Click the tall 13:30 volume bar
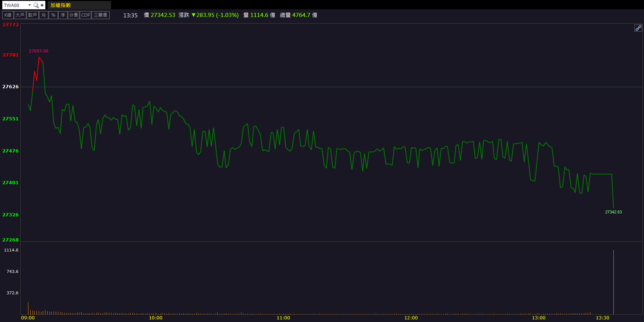 [x=613, y=282]
